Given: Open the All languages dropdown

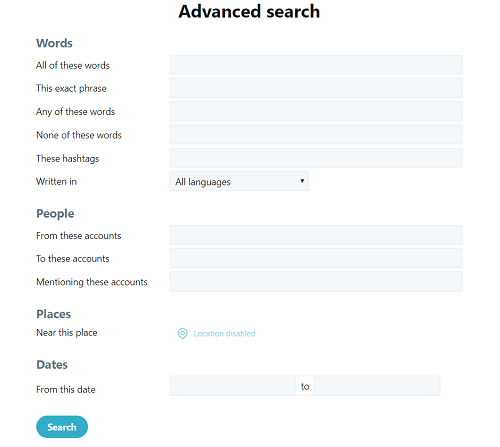Looking at the screenshot, I should [x=239, y=181].
